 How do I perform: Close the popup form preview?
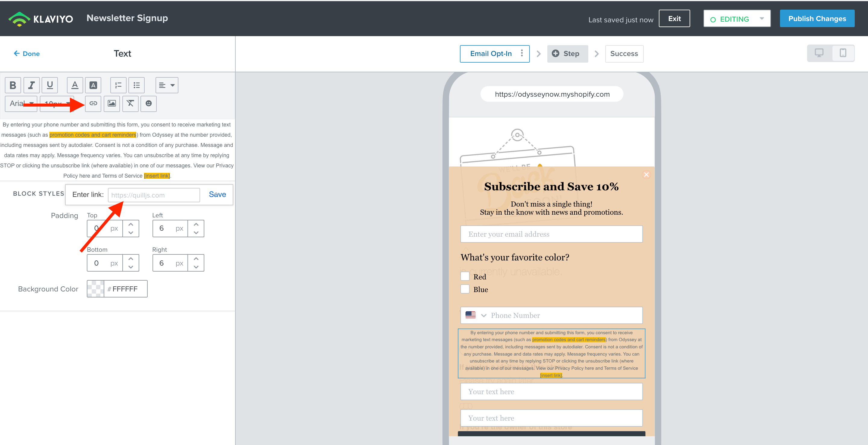click(x=646, y=175)
